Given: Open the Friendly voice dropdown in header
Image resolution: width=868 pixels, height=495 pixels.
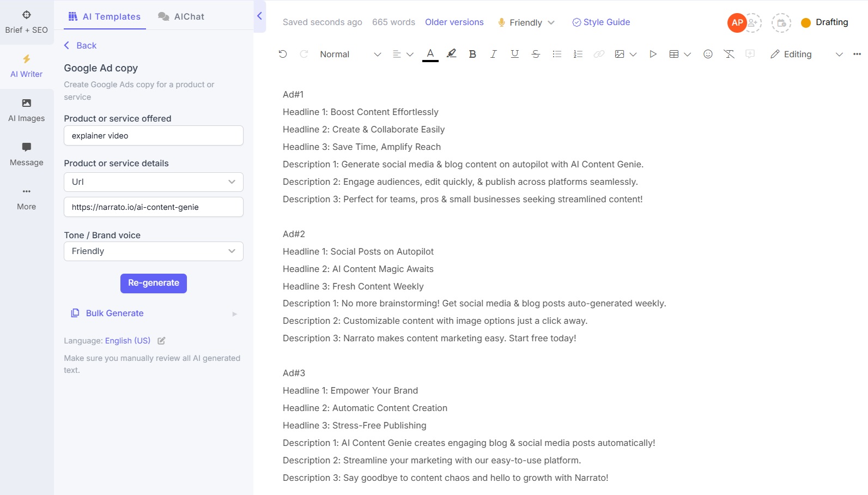Looking at the screenshot, I should [526, 22].
